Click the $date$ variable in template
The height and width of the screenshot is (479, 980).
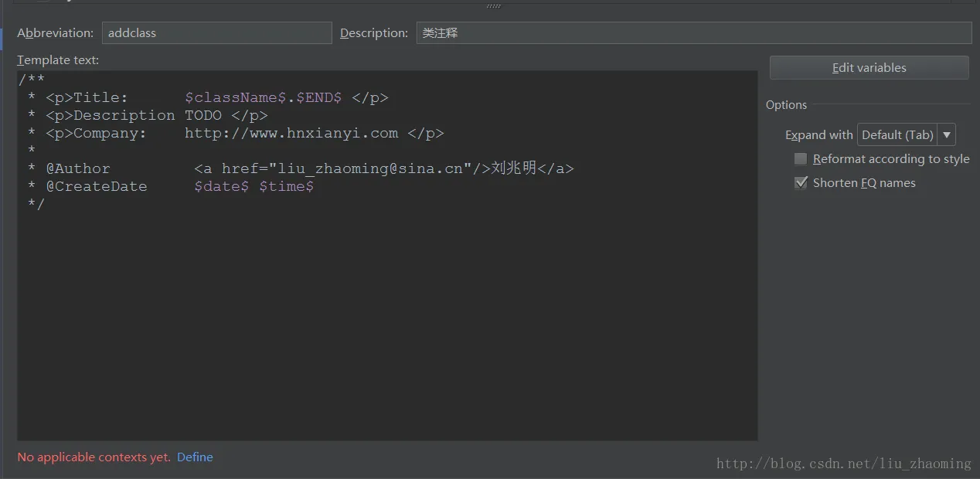tap(221, 186)
